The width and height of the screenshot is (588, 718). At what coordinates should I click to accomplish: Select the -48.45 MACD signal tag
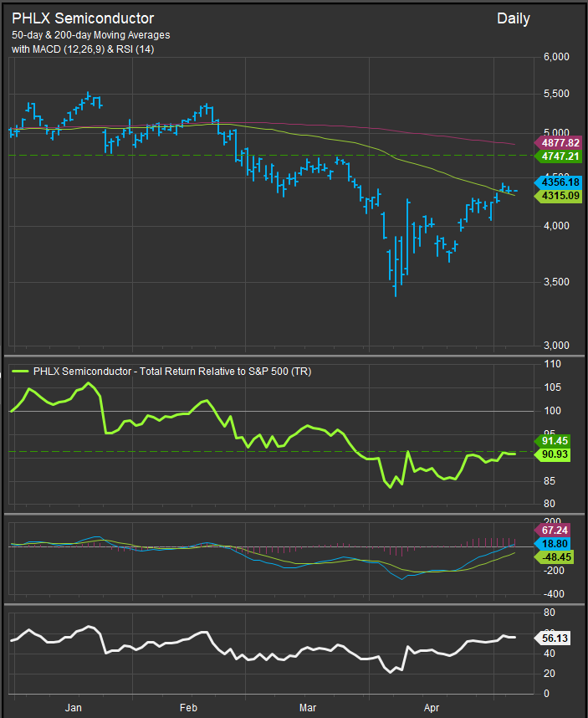(552, 556)
